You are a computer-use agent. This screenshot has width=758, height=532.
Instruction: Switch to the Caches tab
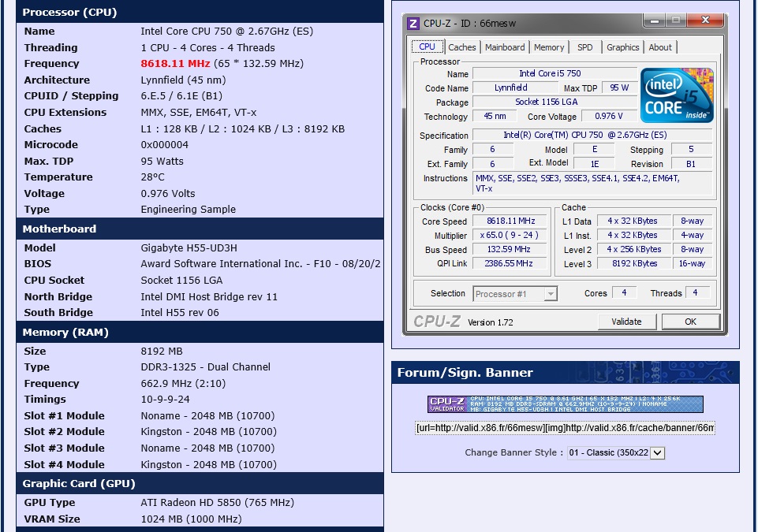coord(462,47)
